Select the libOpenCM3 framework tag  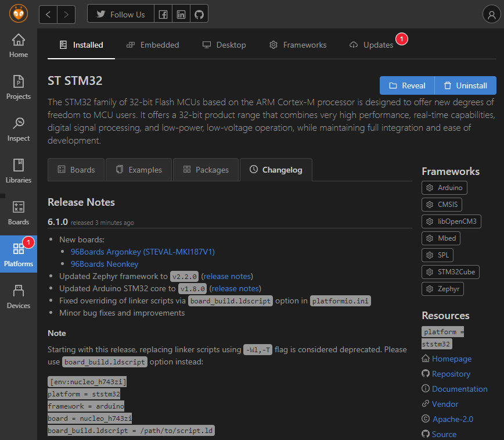[451, 221]
